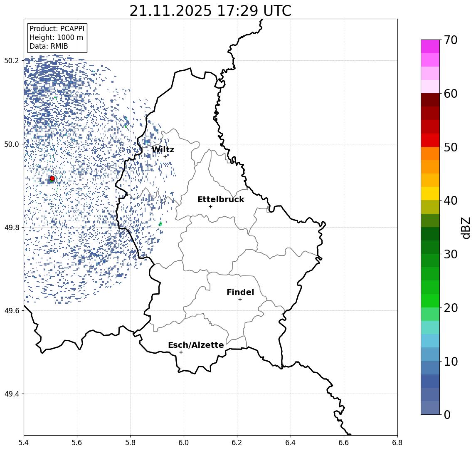Click the Wiltz station cross marker
The height and width of the screenshot is (451, 476).
point(165,157)
